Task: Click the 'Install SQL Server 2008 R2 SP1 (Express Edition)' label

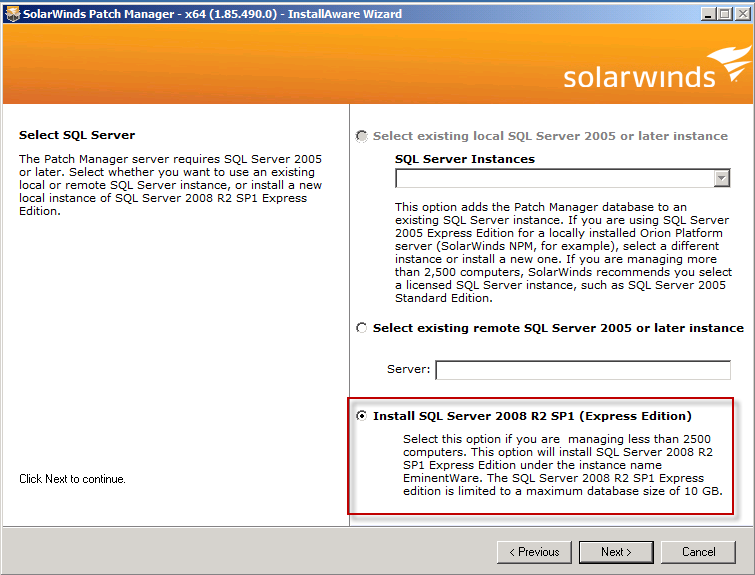Action: click(x=532, y=416)
